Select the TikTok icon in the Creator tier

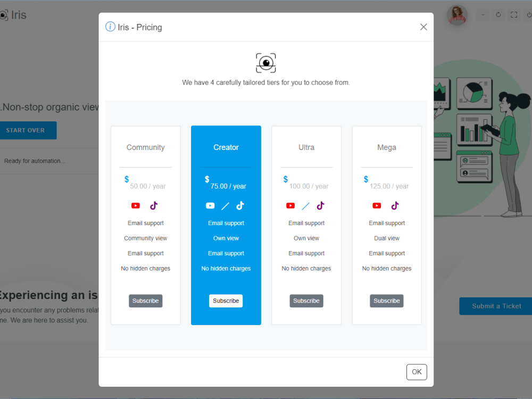tap(240, 205)
